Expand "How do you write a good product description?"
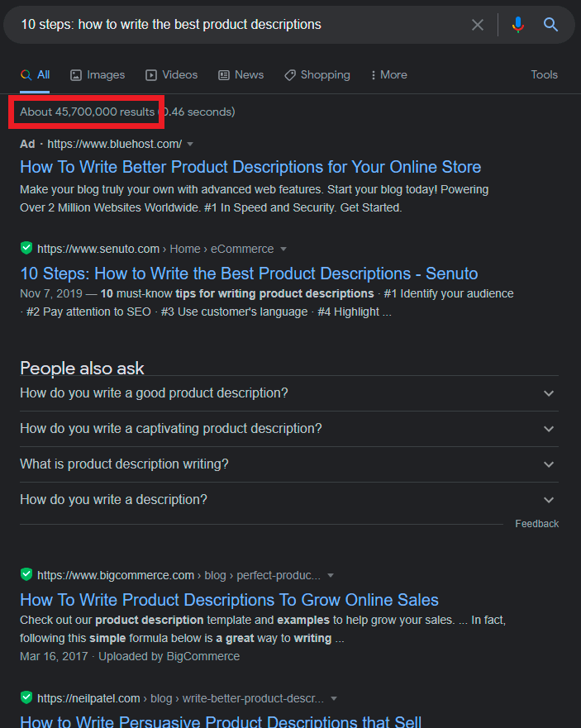581x728 pixels. coord(549,393)
